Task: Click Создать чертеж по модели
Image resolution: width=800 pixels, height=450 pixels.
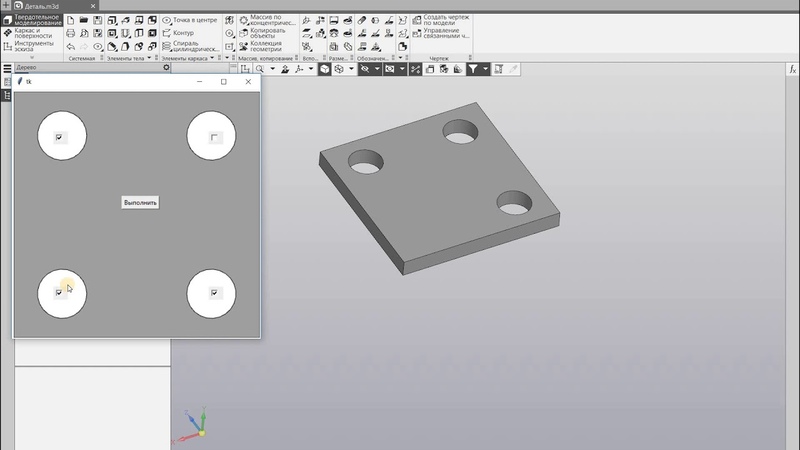Action: tap(441, 20)
